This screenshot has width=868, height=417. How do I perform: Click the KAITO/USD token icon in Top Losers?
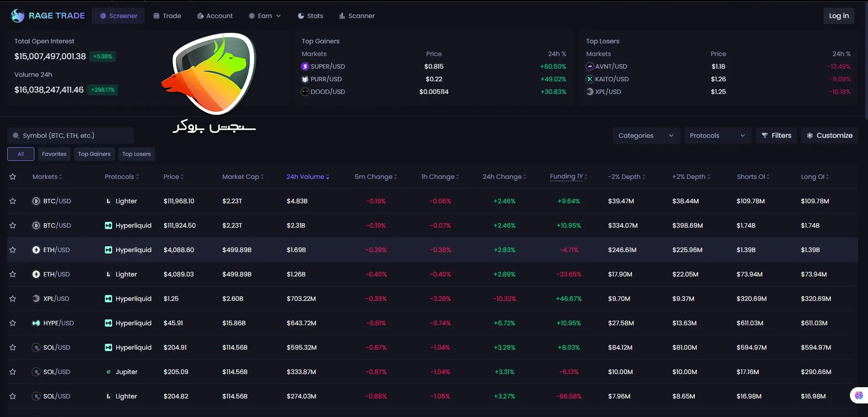(590, 79)
